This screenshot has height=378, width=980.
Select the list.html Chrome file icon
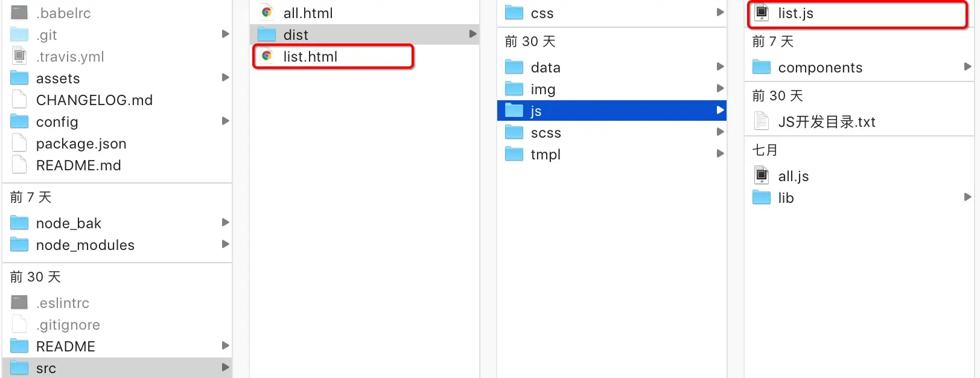[267, 56]
